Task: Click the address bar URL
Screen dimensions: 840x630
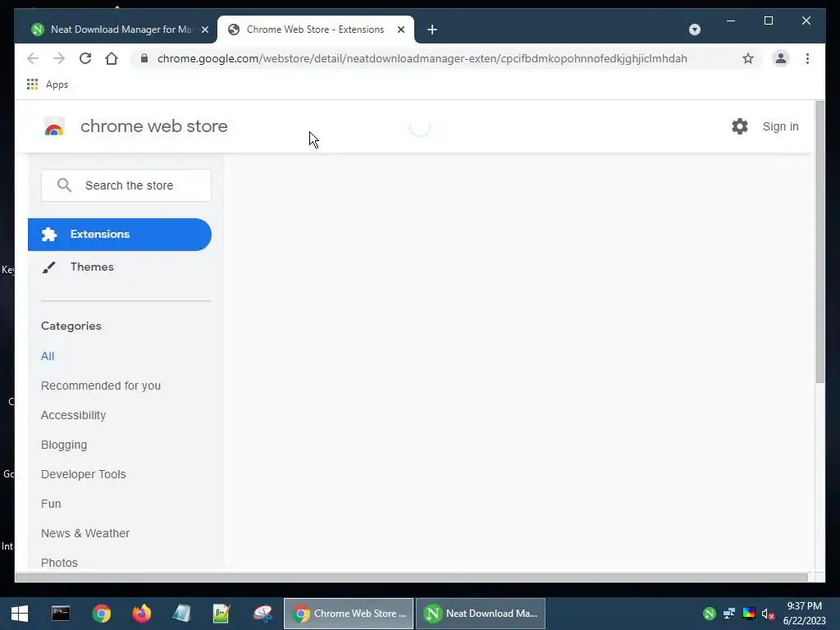Action: [422, 58]
